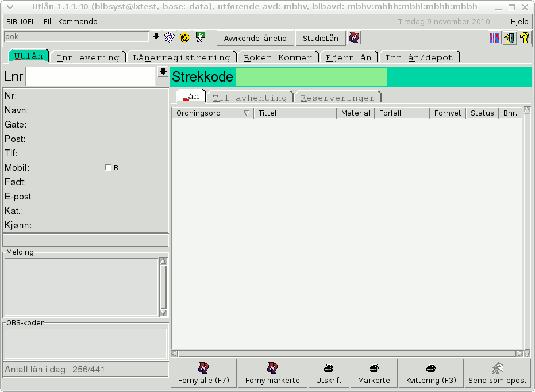Screen dimensions: 535x392
Task: Click renew icon beside StudieLån
Action: click(355, 38)
